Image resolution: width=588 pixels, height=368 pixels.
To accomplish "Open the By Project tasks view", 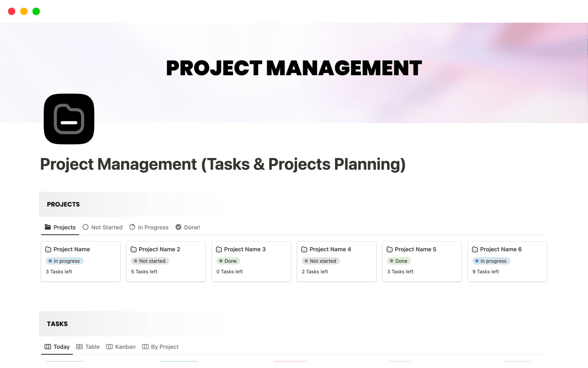I will [x=165, y=347].
